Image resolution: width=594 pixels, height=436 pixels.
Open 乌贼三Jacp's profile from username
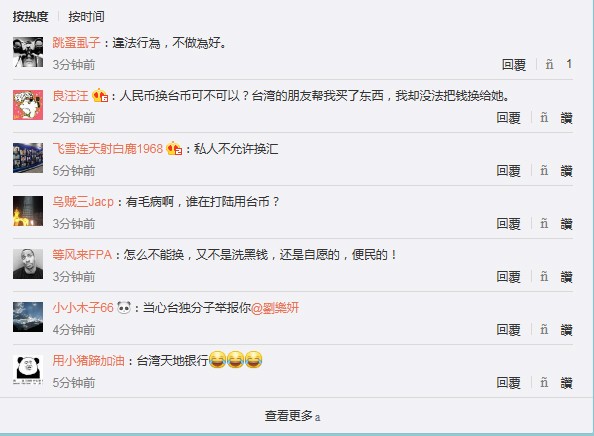pos(83,202)
